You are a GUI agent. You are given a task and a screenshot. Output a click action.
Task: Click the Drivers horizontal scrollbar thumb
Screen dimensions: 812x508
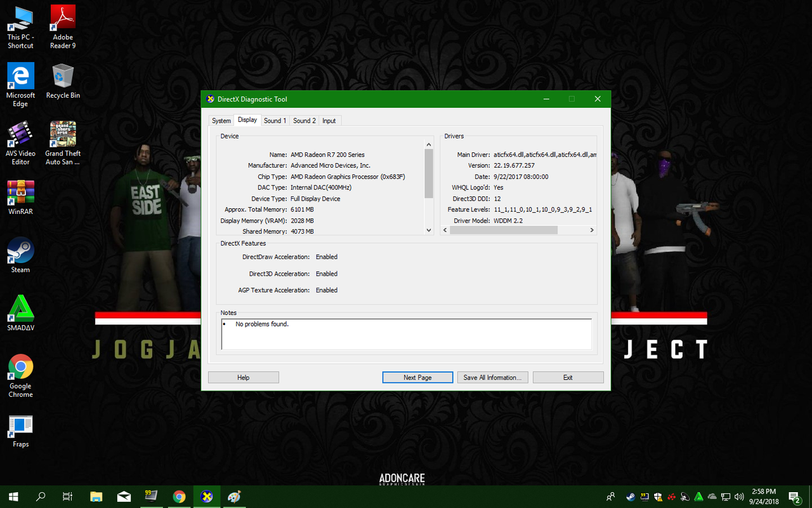click(504, 230)
